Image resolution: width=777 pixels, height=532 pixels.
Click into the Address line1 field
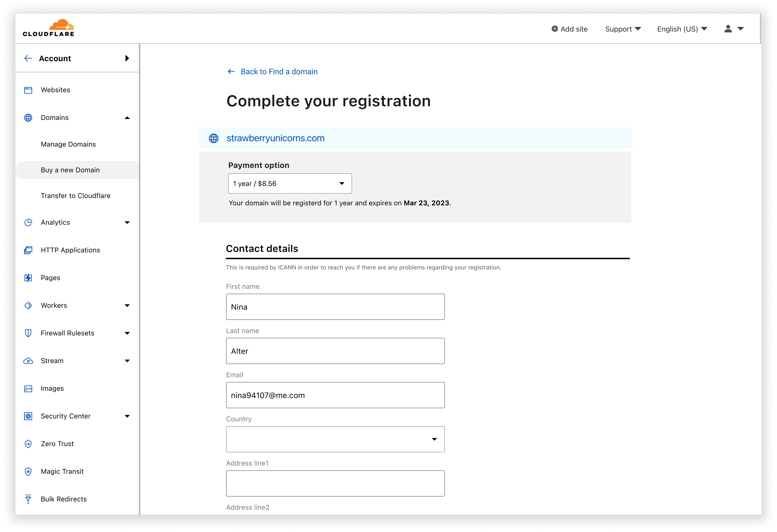335,483
